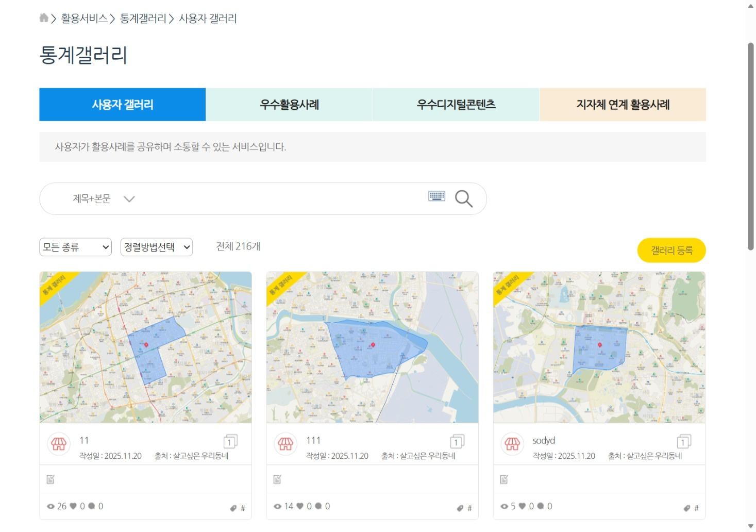Click the page count icon on card sodyd

(x=684, y=441)
